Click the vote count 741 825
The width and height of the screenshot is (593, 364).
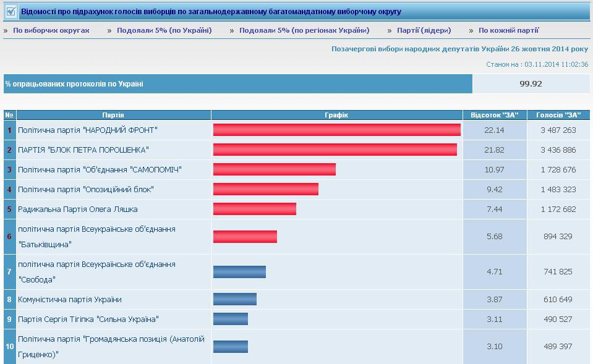point(558,272)
